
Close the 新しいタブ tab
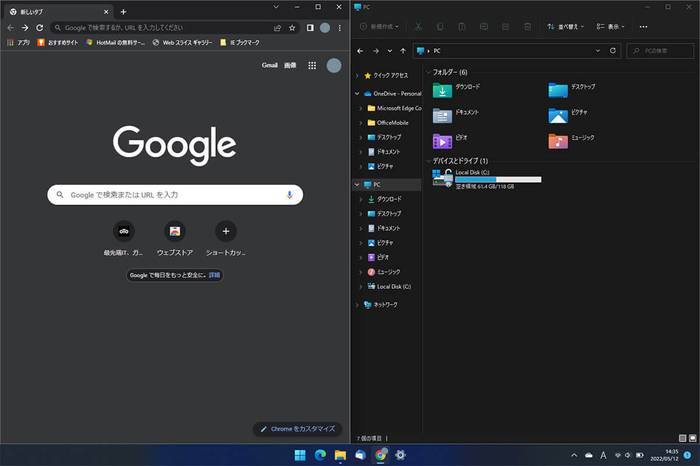(106, 12)
